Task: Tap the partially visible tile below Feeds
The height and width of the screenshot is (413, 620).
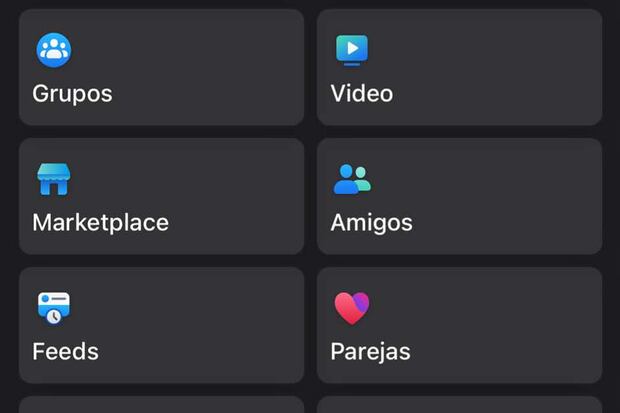Action: click(161, 405)
